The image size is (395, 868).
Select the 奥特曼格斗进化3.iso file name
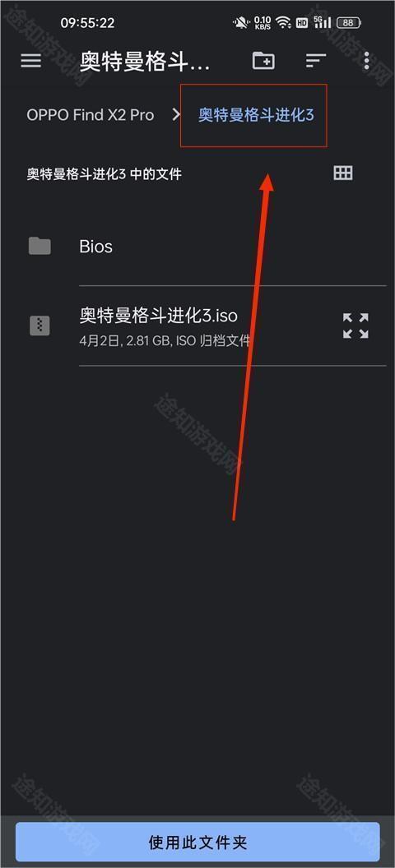159,316
